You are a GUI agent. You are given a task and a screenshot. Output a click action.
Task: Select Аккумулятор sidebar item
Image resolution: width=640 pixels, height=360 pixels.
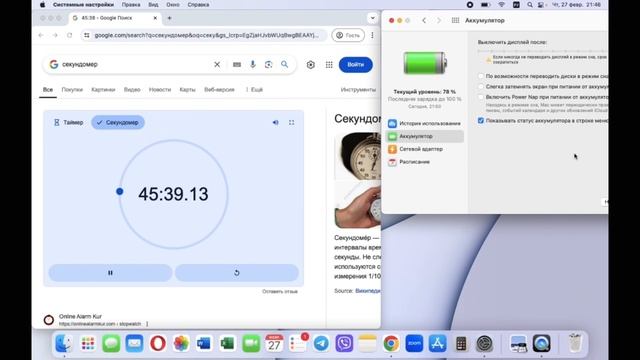[424, 136]
